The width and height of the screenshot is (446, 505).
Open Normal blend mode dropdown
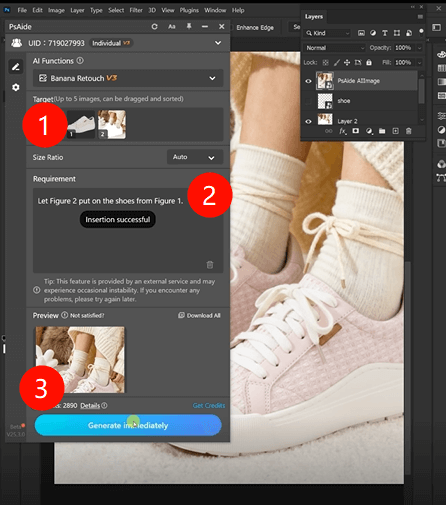click(x=335, y=48)
